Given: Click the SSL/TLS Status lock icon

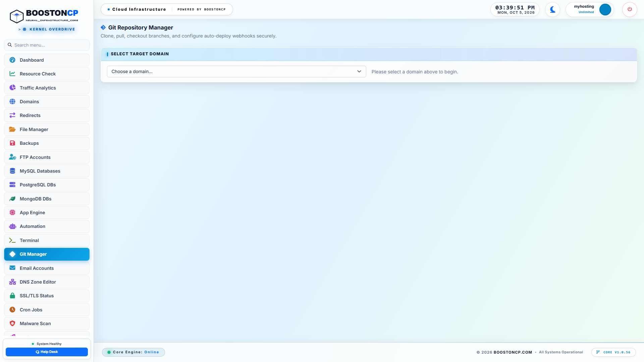Looking at the screenshot, I should 12,296.
